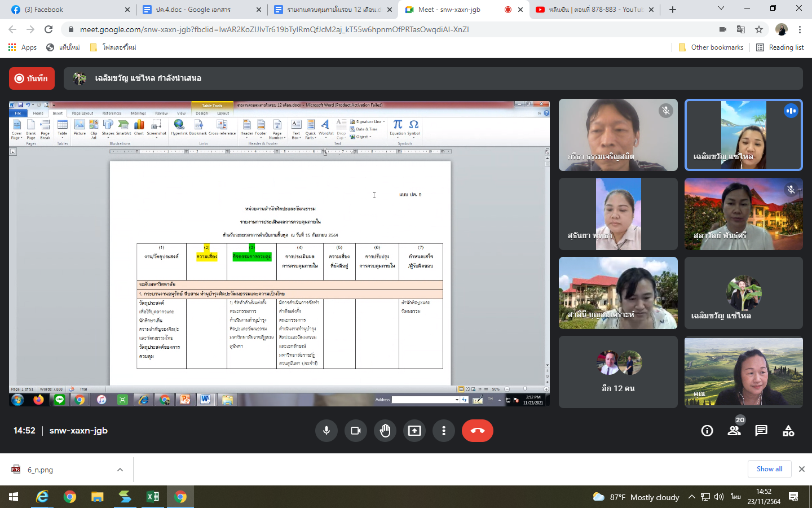Click Show all downloads button
This screenshot has height=508, width=812.
click(x=769, y=469)
